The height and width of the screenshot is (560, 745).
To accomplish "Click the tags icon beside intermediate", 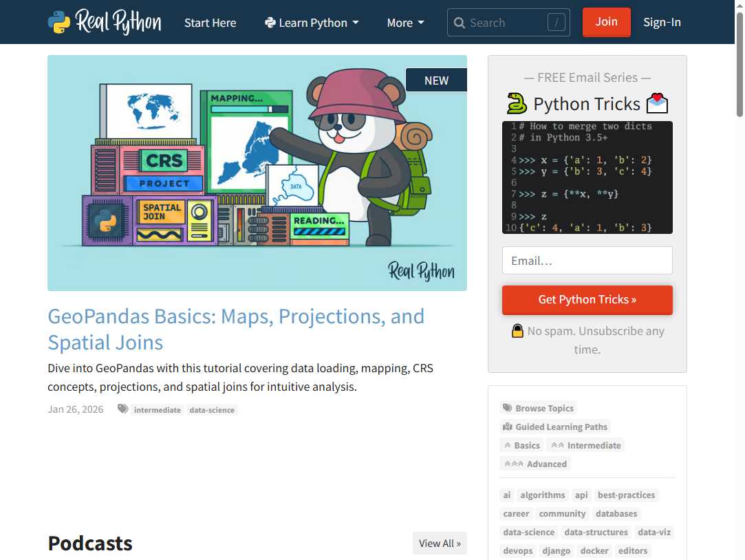I will click(122, 409).
